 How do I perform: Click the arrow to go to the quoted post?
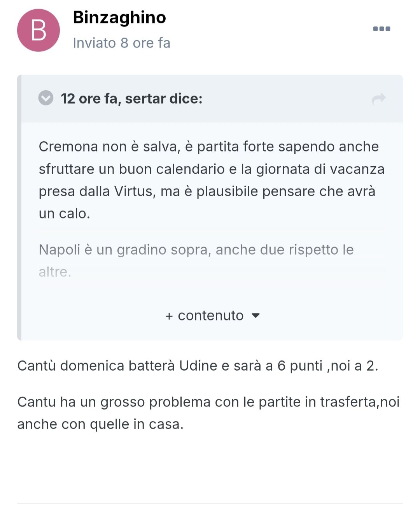[x=378, y=99]
